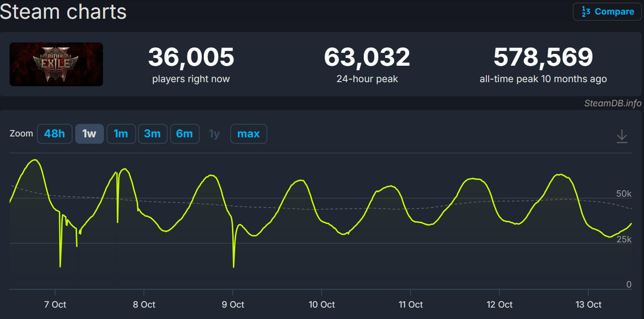644x319 pixels.
Task: Click the 9 Oct date axis marker
Action: click(x=233, y=304)
